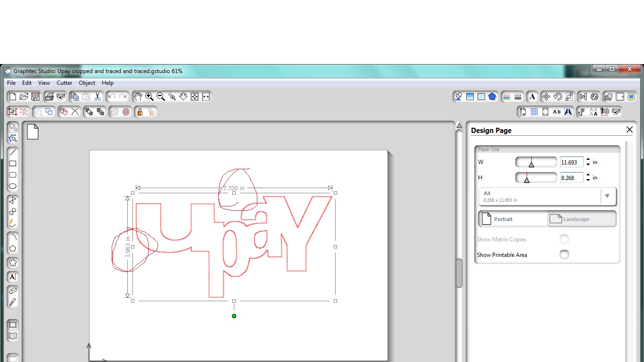Screen dimensions: 644x362
Task: Click the height input field 8.268
Action: pyautogui.click(x=571, y=178)
